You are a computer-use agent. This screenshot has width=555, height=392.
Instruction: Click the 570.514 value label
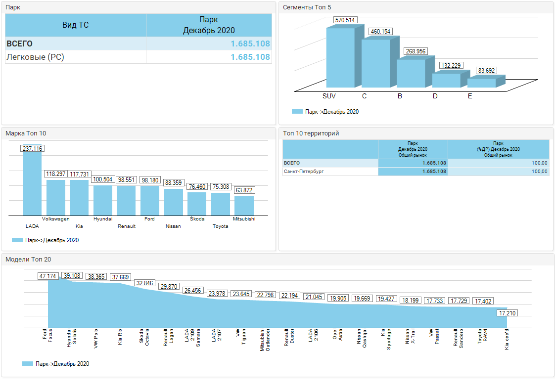coord(346,20)
